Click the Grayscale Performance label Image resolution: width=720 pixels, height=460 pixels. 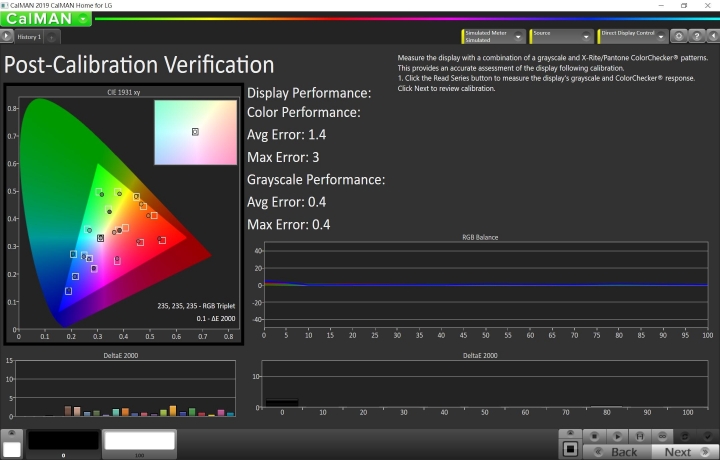[x=316, y=180]
